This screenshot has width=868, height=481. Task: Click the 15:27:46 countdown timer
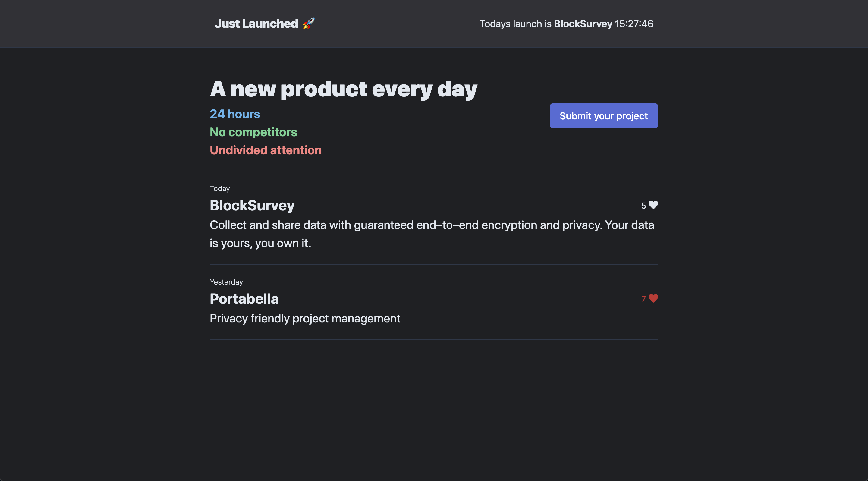[634, 24]
